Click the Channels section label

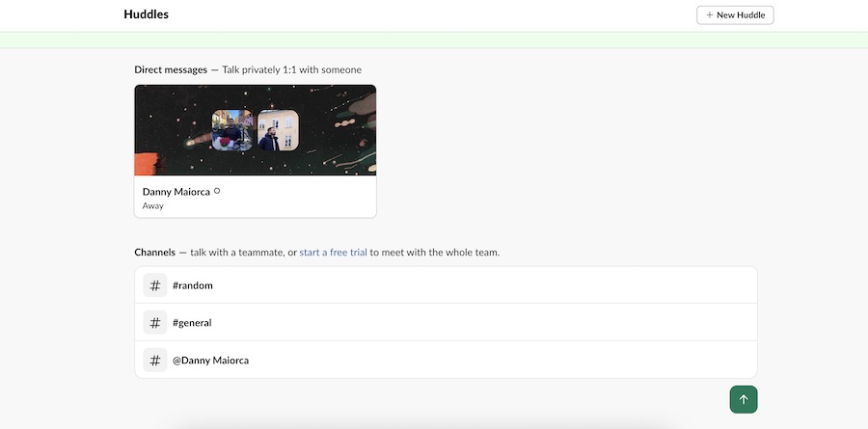154,253
